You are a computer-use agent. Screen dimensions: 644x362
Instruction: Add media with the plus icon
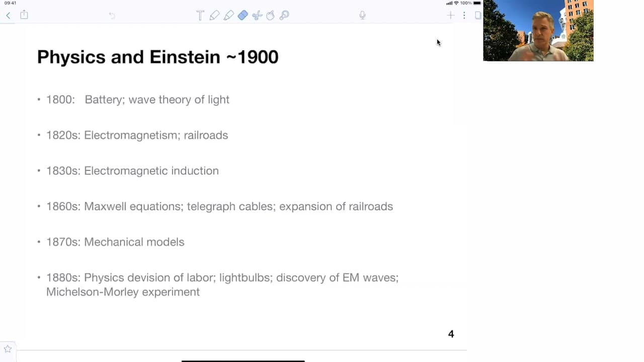click(450, 16)
